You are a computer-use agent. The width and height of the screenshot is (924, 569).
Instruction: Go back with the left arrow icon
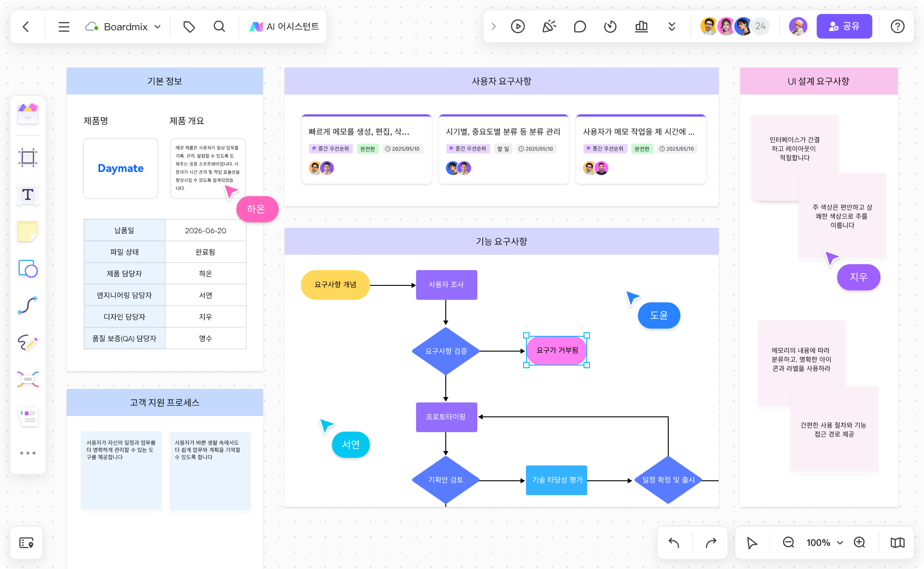coord(26,27)
